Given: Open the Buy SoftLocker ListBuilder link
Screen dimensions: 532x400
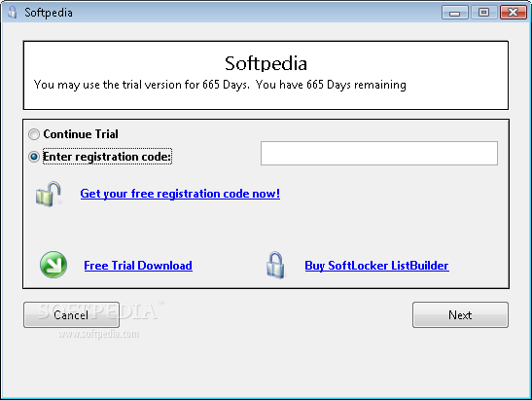Looking at the screenshot, I should [x=376, y=266].
